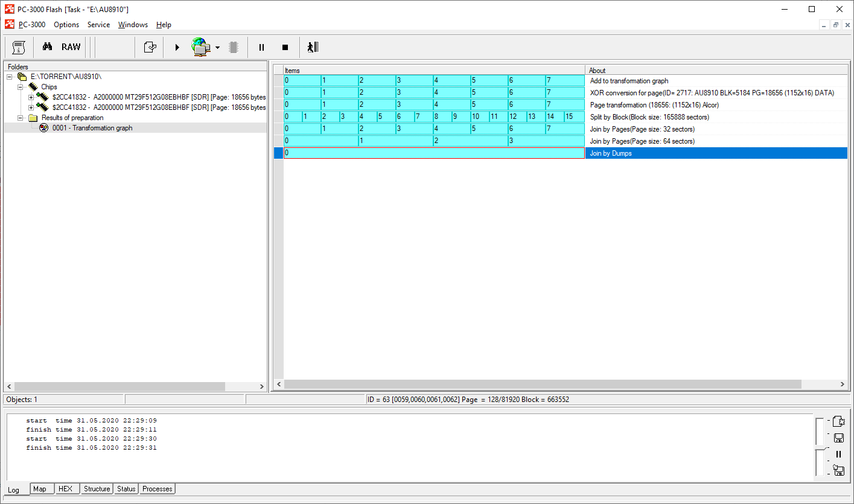Click the exit running man icon

click(x=312, y=47)
